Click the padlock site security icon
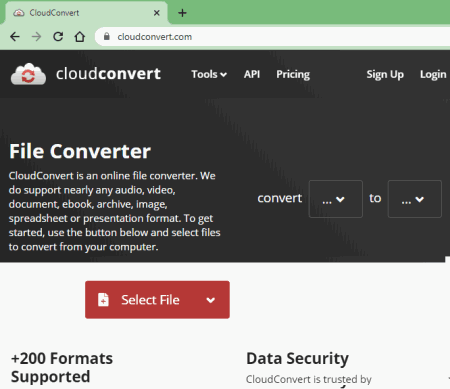 (107, 36)
